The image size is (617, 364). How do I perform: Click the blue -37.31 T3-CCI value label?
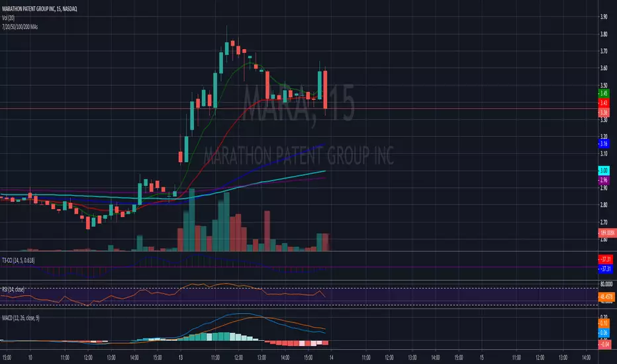(x=606, y=269)
